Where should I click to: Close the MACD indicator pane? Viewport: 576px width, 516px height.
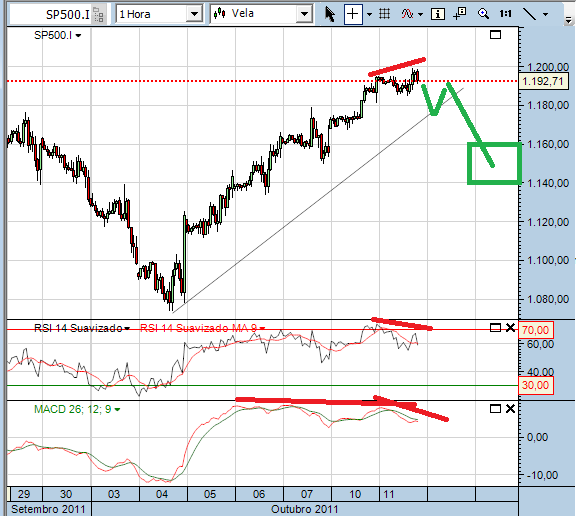[x=510, y=408]
